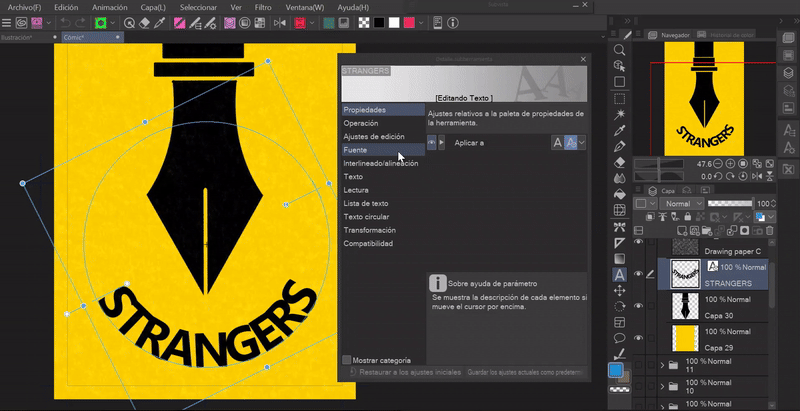The width and height of the screenshot is (800, 411).
Task: Open the Fuente category in the tool detail list
Action: click(383, 150)
